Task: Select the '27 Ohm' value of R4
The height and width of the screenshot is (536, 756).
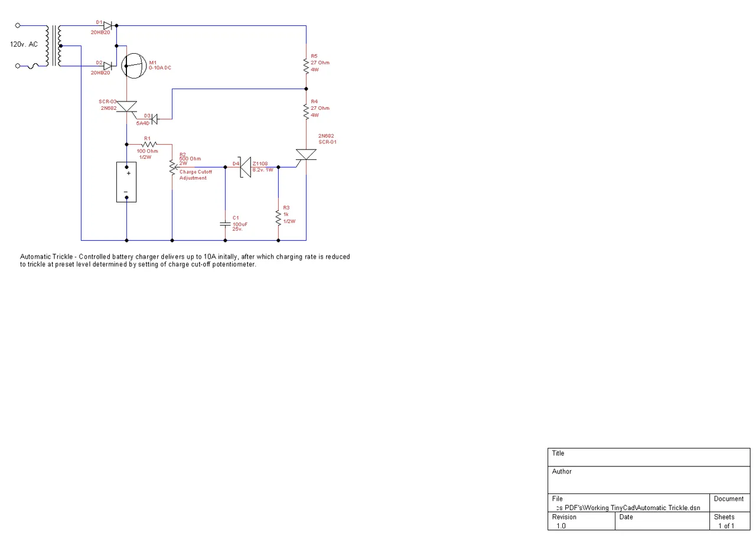Action: [320, 108]
